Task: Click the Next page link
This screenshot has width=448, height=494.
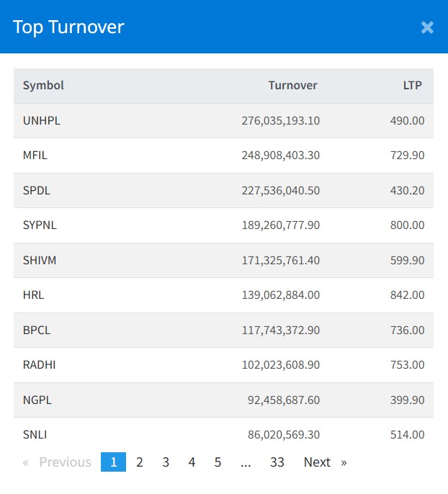Action: coord(324,462)
